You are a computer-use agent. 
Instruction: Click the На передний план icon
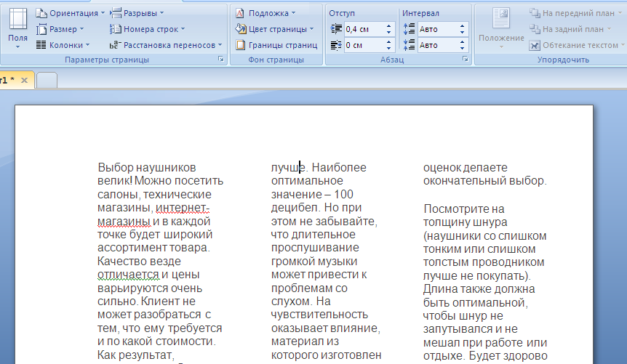coord(535,13)
